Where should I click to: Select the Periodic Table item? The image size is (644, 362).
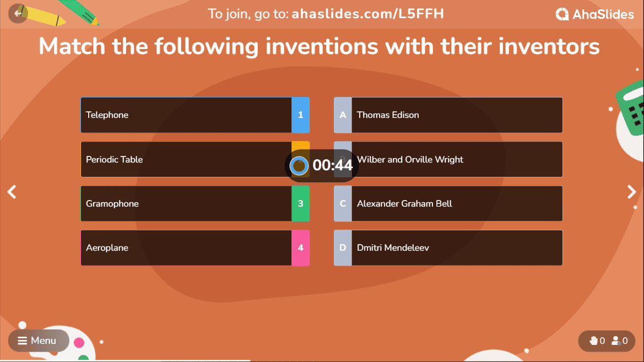coord(195,159)
